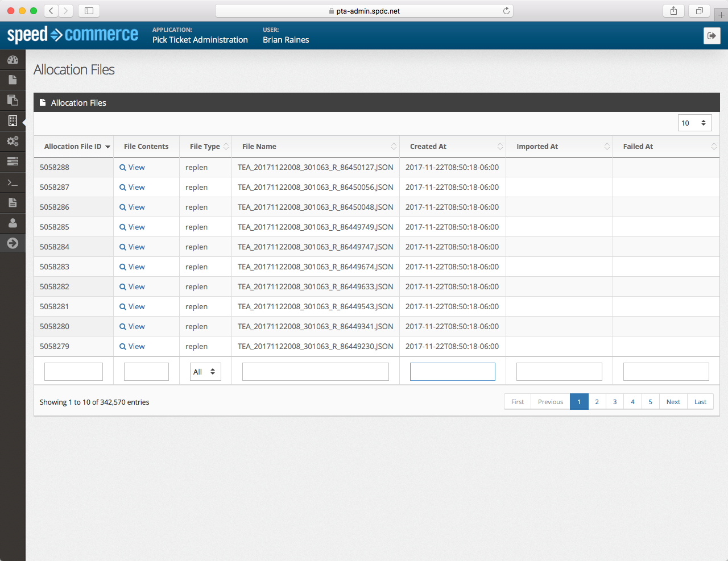
Task: View contents of file 5058281
Action: [x=132, y=306]
